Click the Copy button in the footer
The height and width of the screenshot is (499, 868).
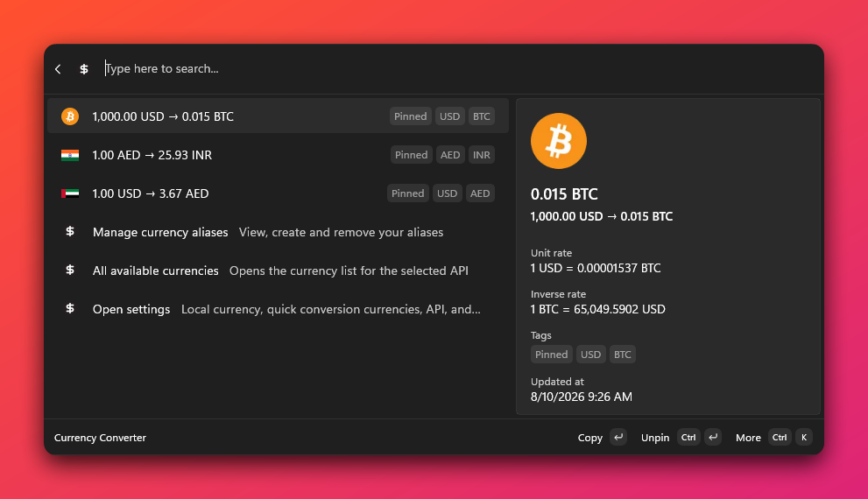click(x=589, y=438)
